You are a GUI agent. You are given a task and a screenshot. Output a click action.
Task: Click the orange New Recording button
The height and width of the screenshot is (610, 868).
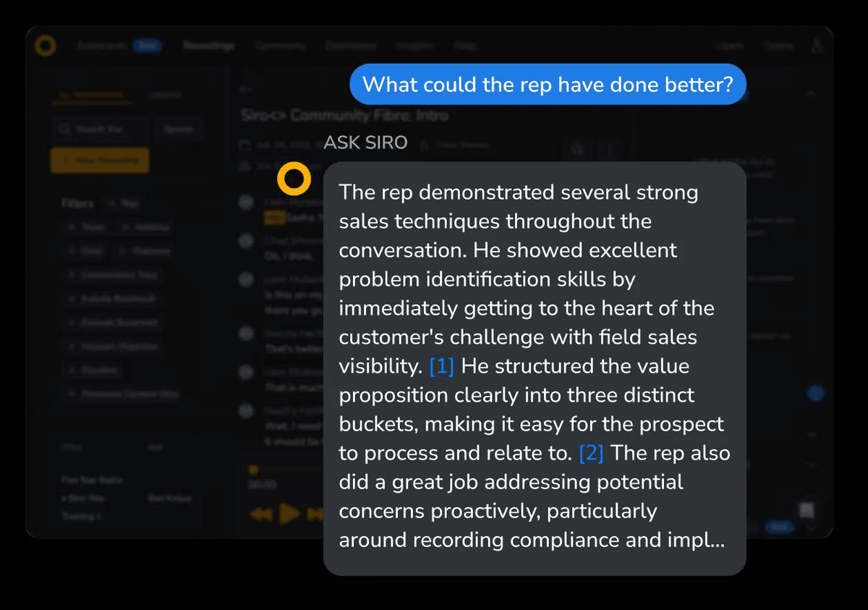(x=100, y=160)
